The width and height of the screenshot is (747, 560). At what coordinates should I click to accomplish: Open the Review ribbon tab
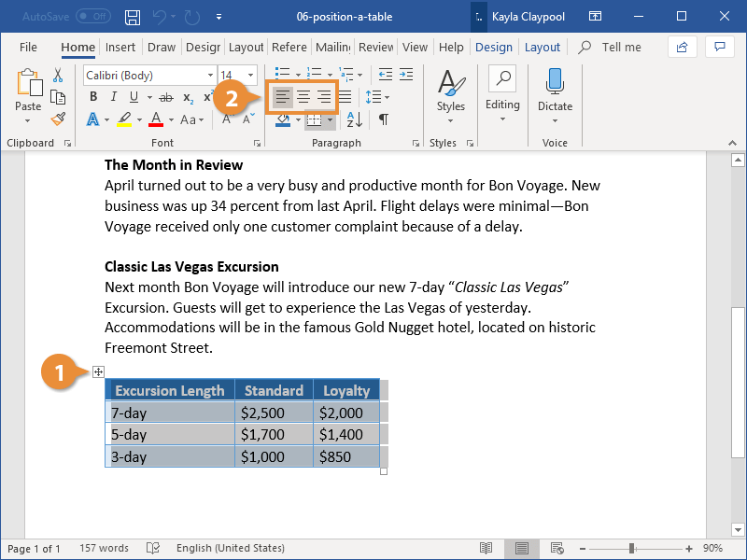coord(375,47)
